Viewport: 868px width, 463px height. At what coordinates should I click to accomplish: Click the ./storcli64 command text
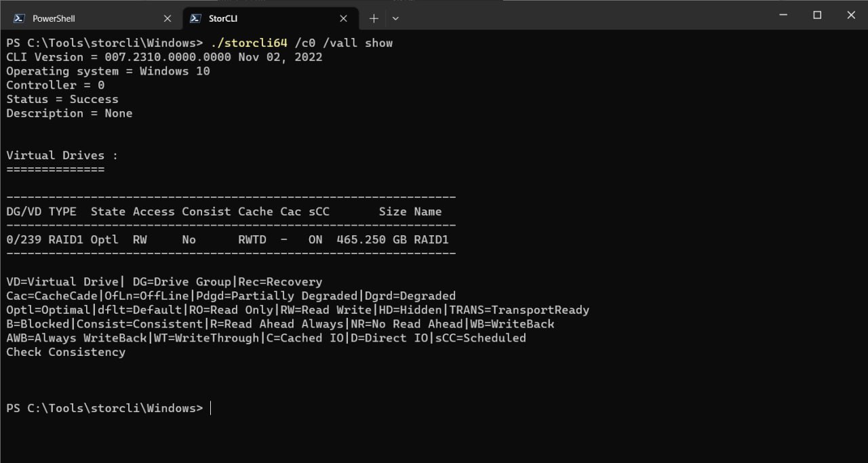click(x=249, y=43)
